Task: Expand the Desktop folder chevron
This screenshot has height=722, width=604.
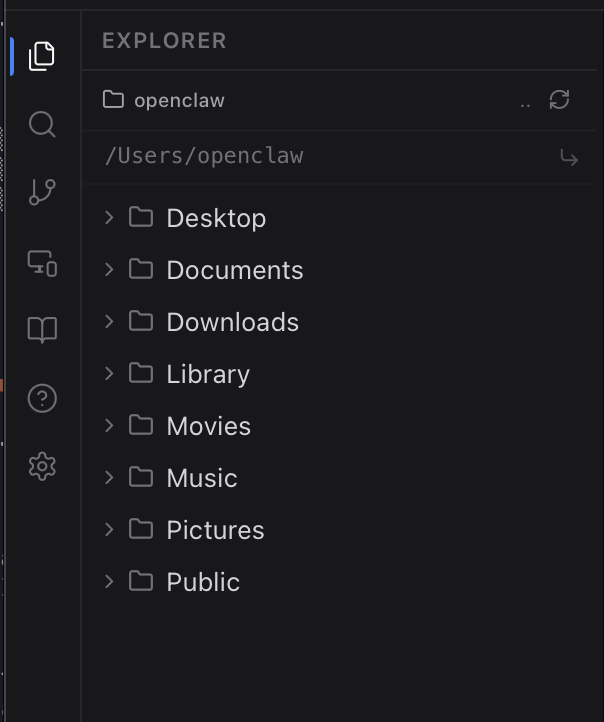Action: tap(109, 217)
